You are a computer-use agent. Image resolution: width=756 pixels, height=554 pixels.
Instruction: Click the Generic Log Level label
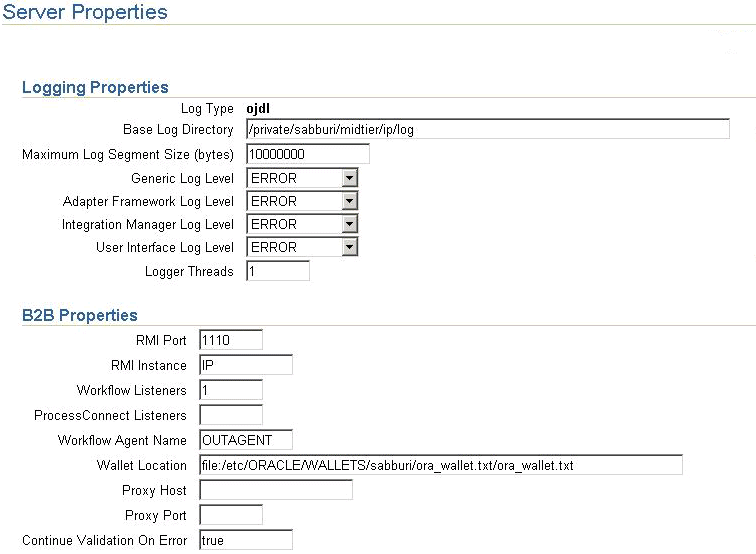[x=182, y=178]
